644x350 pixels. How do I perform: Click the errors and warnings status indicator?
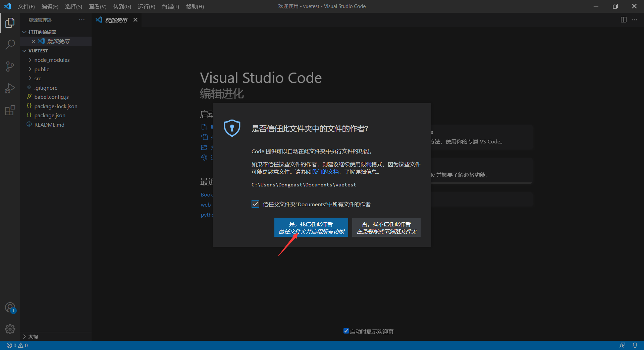17,345
